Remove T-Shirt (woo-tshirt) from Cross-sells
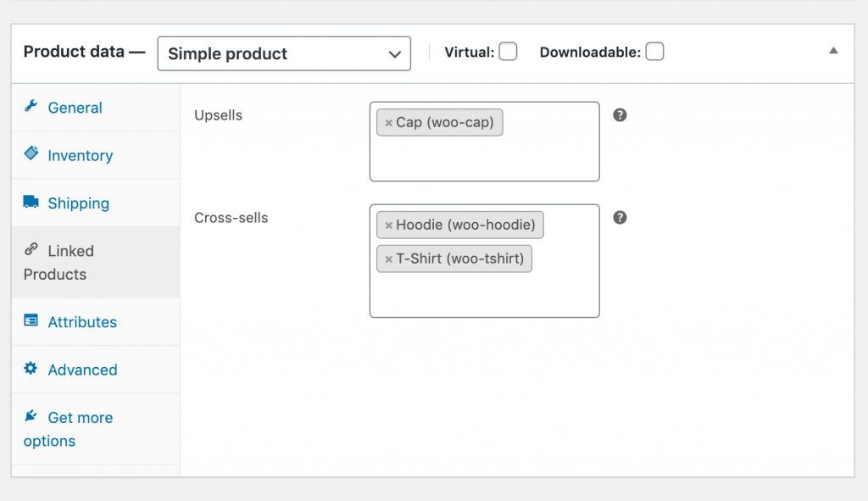868x501 pixels. point(388,259)
